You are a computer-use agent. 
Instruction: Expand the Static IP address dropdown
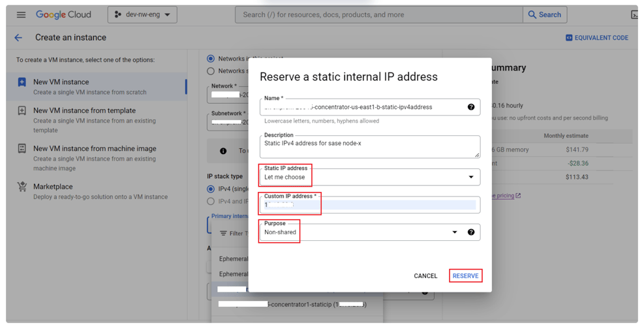pyautogui.click(x=369, y=177)
